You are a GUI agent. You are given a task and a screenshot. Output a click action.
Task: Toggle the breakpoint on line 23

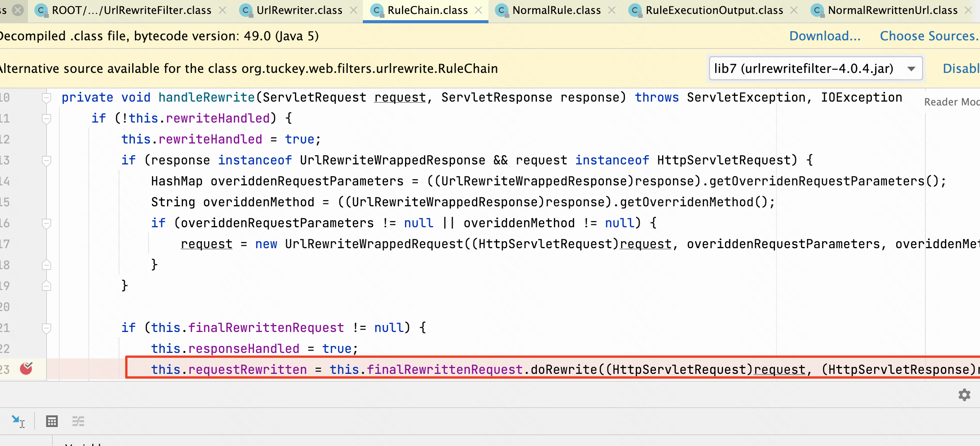[26, 369]
